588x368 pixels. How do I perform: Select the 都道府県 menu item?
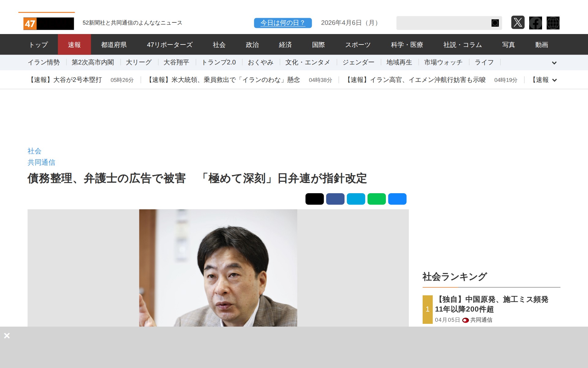[x=114, y=45]
